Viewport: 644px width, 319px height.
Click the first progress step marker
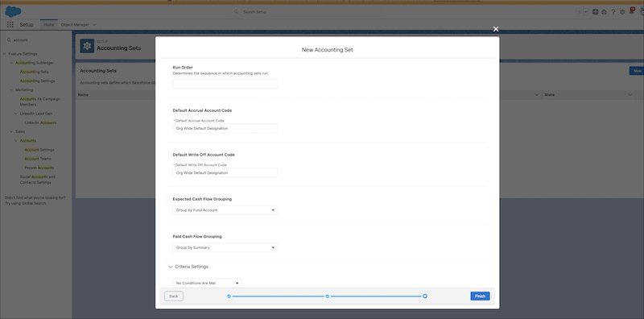click(229, 296)
